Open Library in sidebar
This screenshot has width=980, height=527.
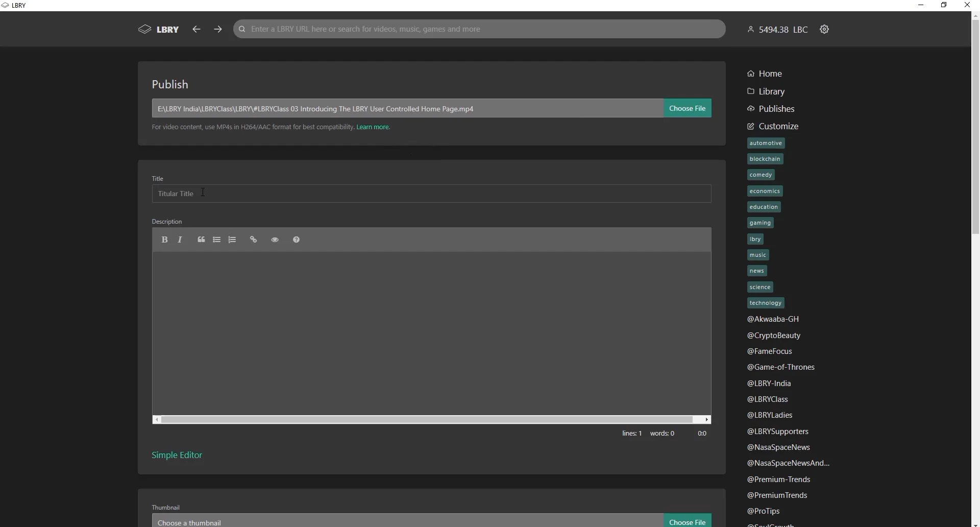click(x=766, y=91)
